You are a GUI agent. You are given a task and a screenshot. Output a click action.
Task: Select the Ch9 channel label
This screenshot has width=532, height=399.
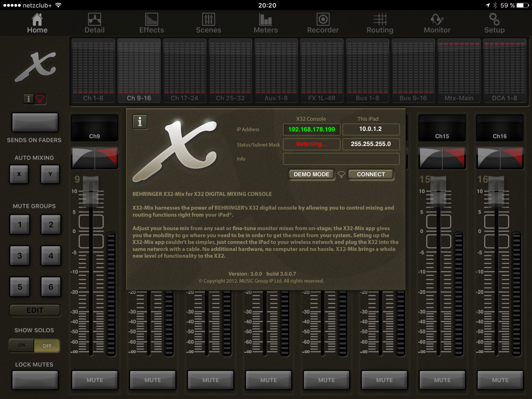pos(94,129)
